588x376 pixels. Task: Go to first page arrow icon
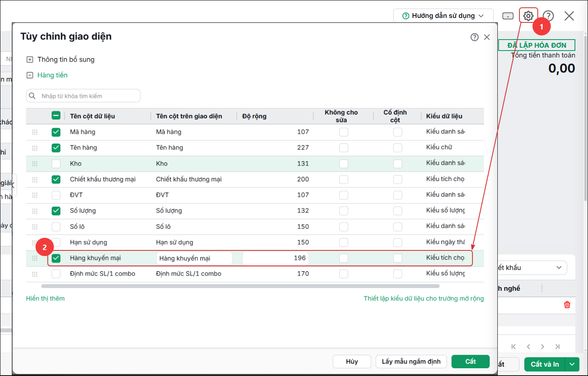[514, 347]
